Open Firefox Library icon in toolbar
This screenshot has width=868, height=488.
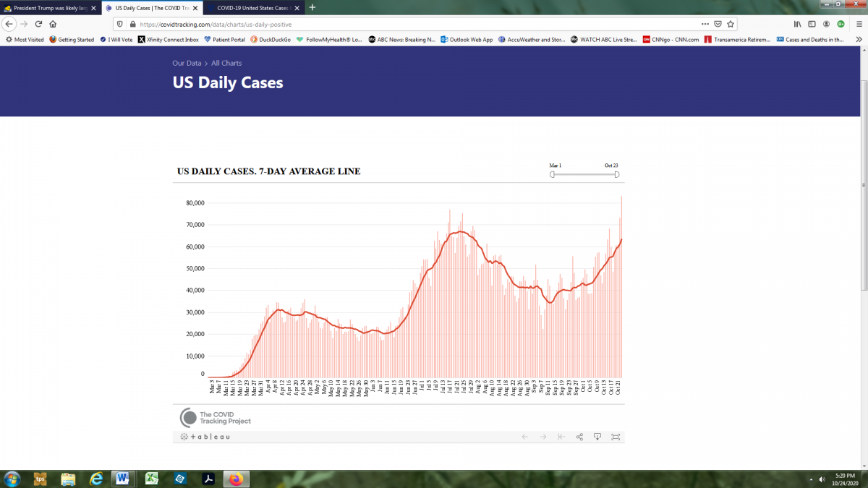point(797,24)
